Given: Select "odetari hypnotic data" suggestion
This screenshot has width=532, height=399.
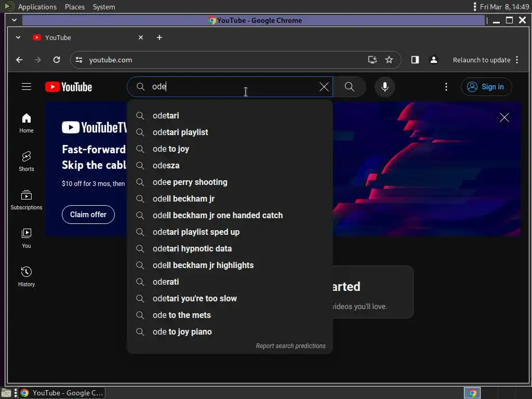Looking at the screenshot, I should [x=230, y=249].
